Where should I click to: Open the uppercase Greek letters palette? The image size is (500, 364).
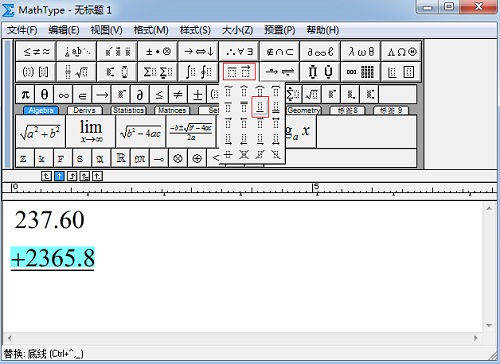coord(402,51)
